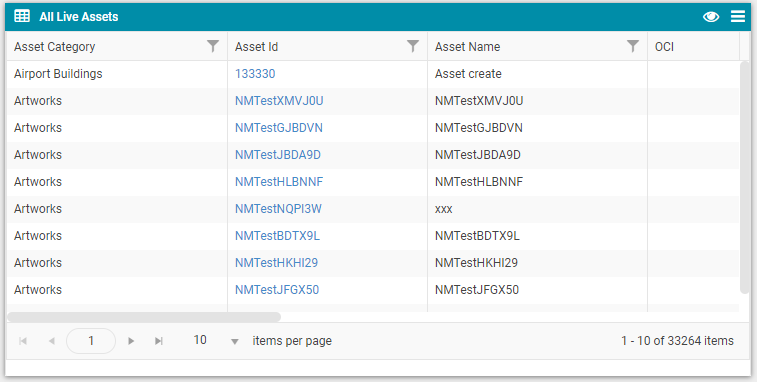Go to the first page
The image size is (757, 382).
[23, 341]
